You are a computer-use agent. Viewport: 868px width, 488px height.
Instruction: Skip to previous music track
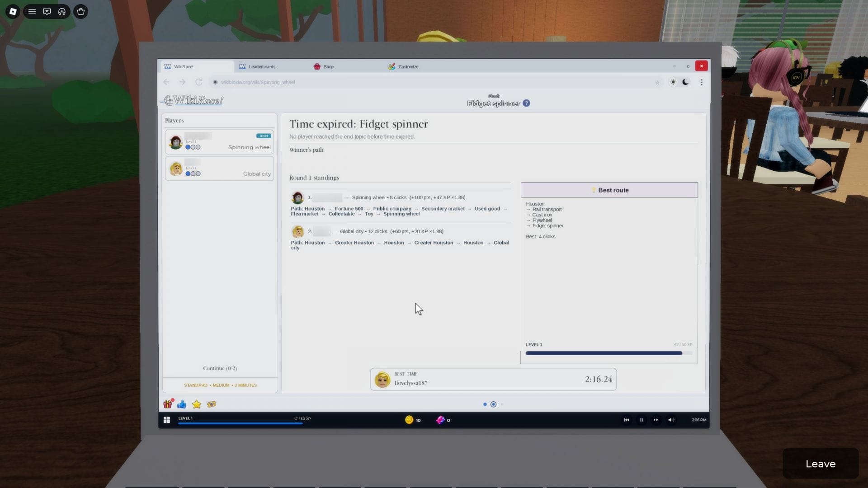(x=627, y=420)
